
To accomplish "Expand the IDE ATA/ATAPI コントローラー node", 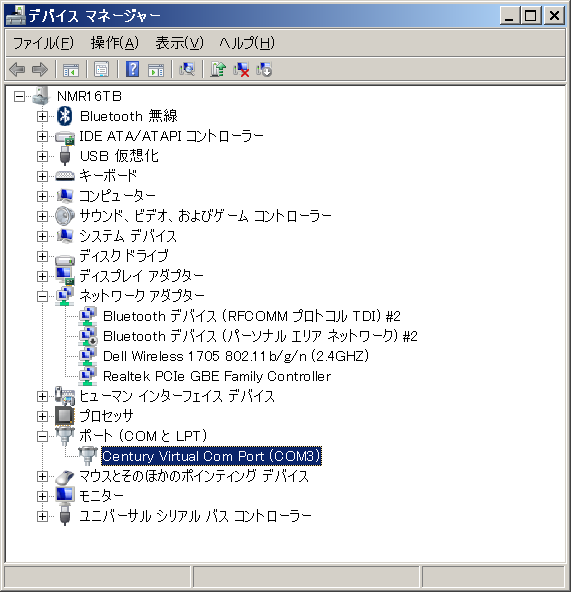I will 42,137.
